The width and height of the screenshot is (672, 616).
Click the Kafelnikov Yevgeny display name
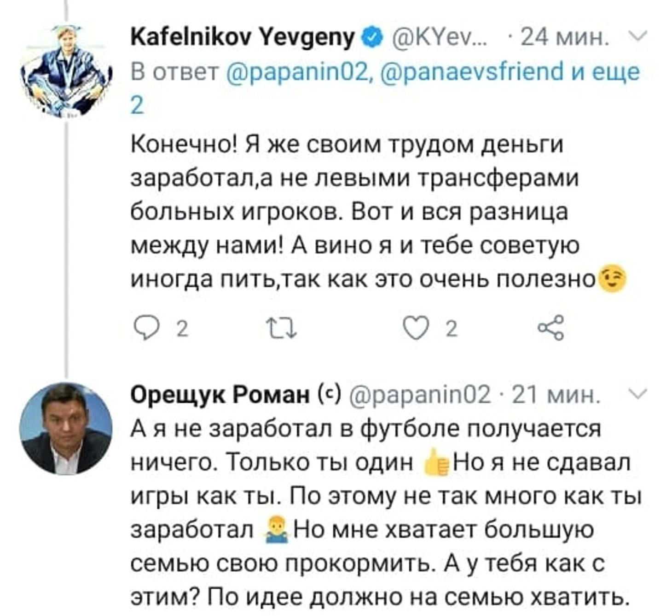(243, 37)
